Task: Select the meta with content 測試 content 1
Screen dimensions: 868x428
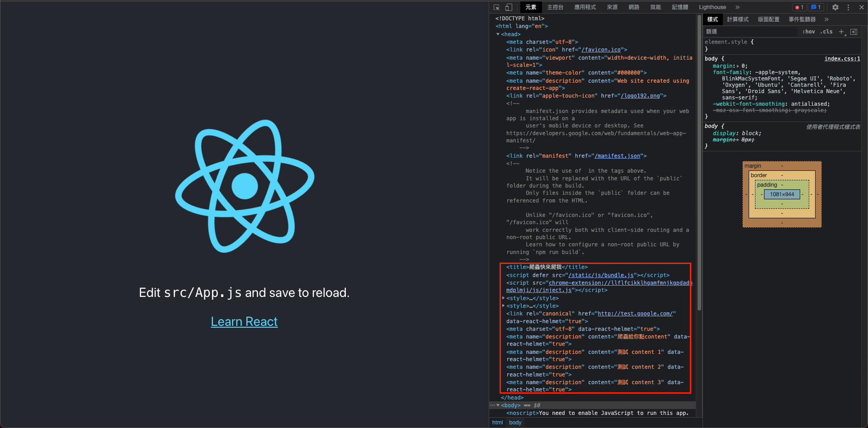Action: (595, 356)
